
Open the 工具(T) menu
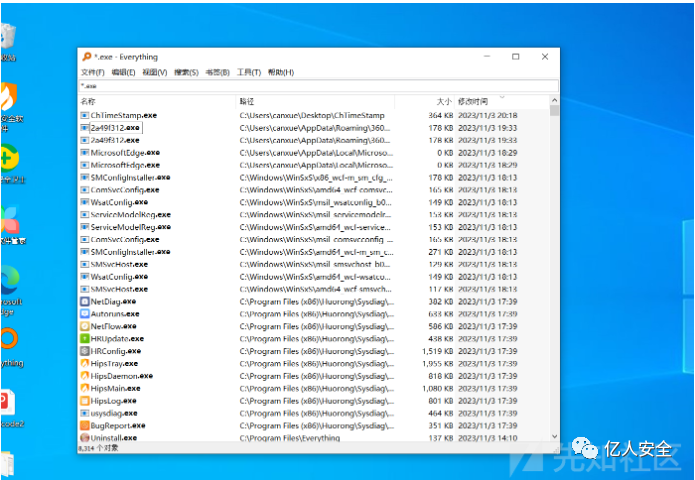(249, 72)
